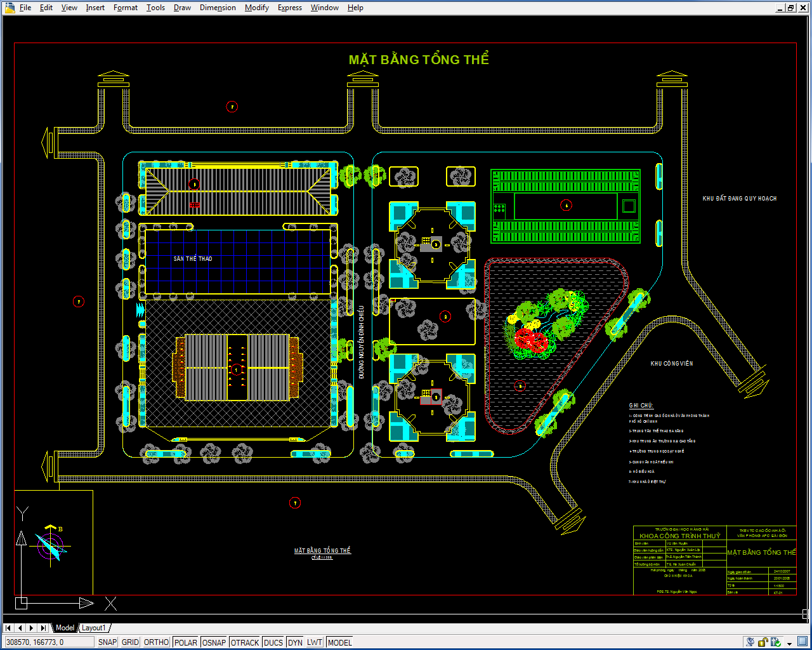Open the status bar menu arrow

pos(790,643)
